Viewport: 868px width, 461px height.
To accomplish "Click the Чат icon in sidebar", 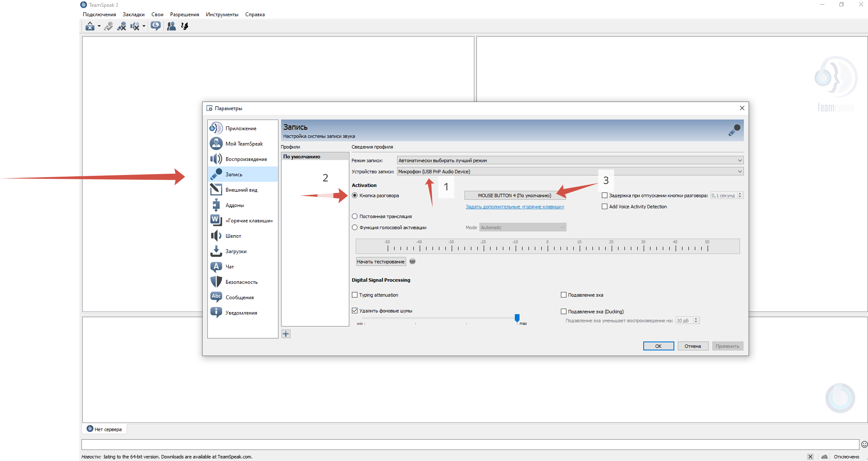I will click(216, 266).
